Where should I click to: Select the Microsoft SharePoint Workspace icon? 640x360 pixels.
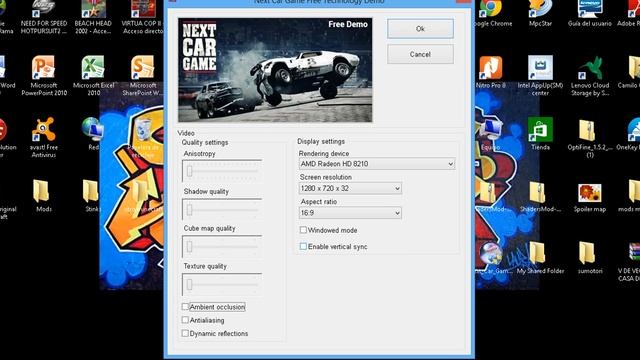142,76
